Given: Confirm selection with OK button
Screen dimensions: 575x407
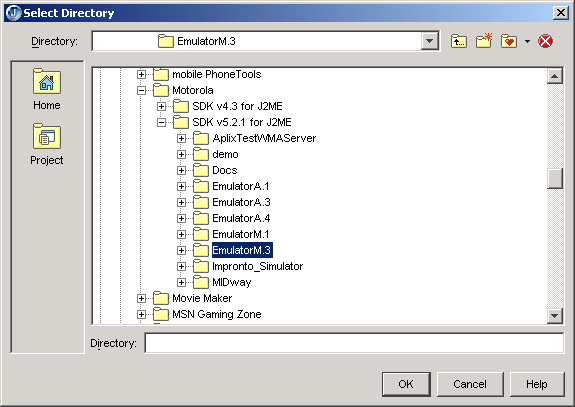Looking at the screenshot, I should point(406,384).
